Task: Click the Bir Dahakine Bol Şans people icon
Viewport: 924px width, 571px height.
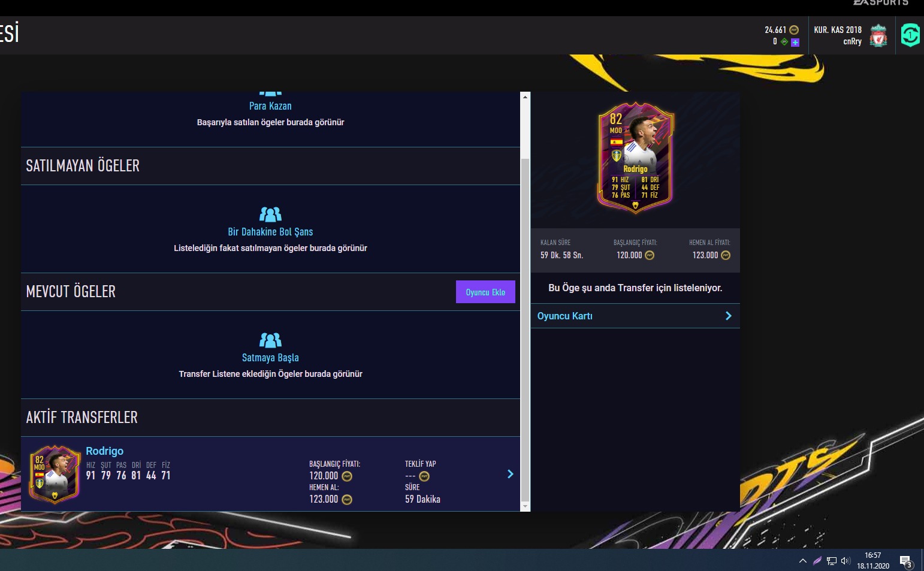Action: (270, 214)
